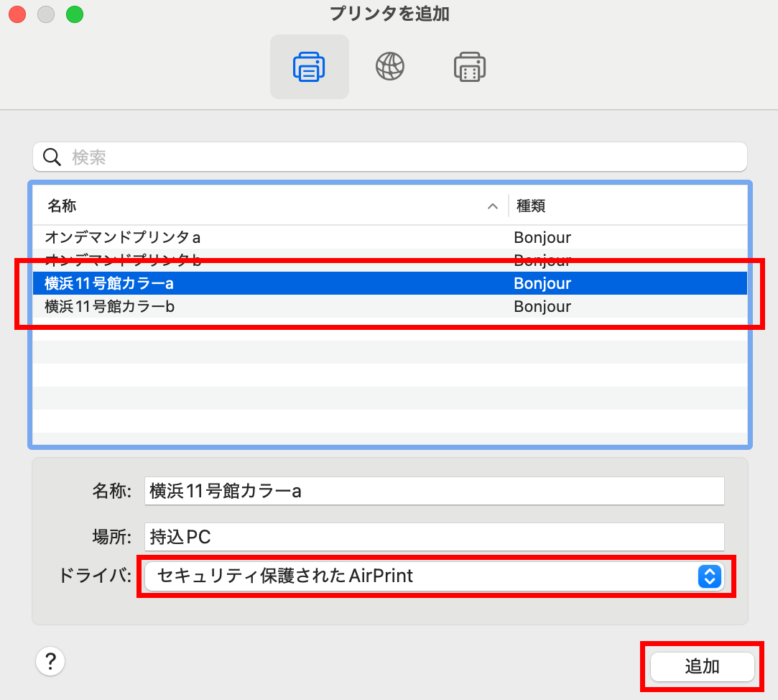Viewport: 778px width, 700px height.
Task: Click into the 名称 name text field
Action: (x=434, y=492)
